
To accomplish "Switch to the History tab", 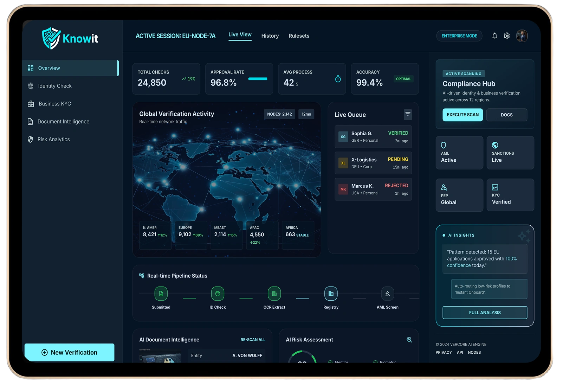I will [270, 36].
